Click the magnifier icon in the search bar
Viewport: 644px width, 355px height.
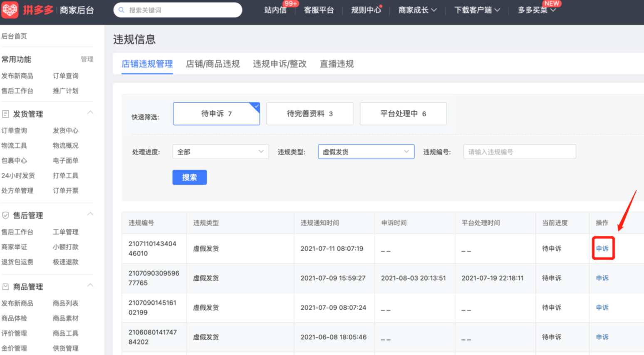point(121,10)
